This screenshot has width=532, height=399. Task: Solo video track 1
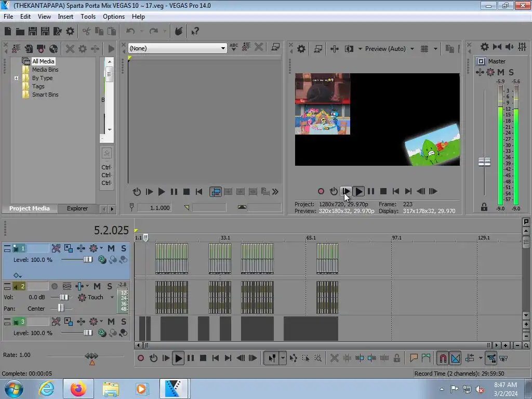click(x=124, y=248)
